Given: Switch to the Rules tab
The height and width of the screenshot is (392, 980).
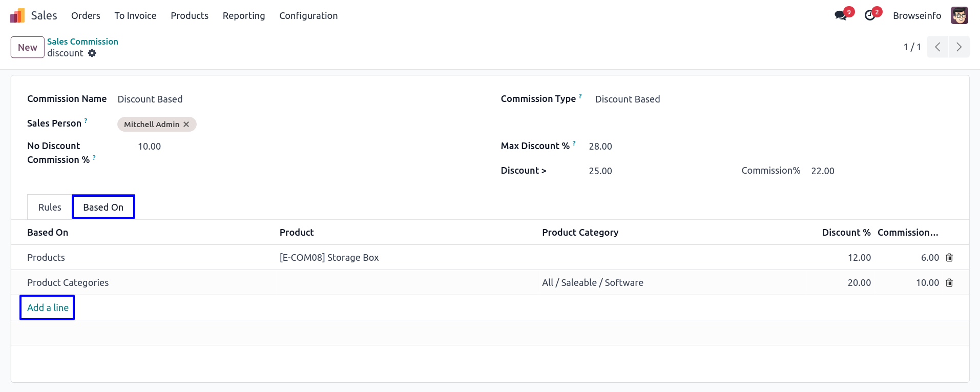Looking at the screenshot, I should [x=50, y=208].
